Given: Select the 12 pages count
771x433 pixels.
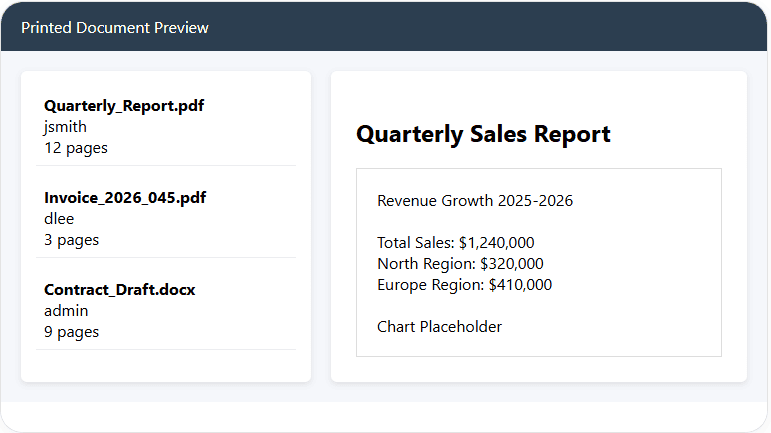Looking at the screenshot, I should coord(76,148).
